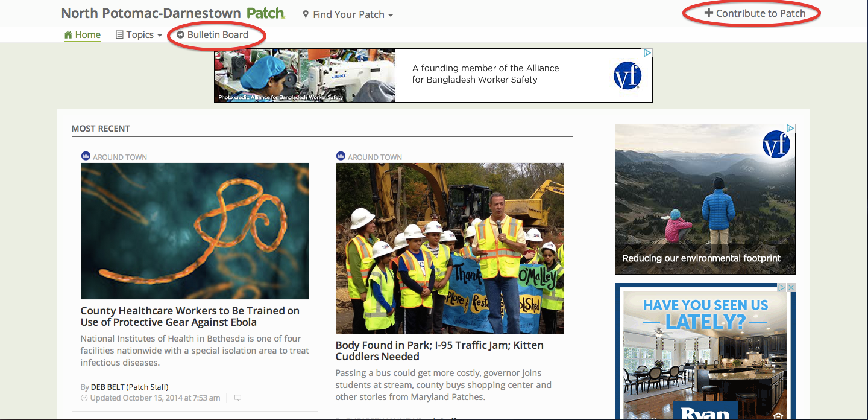868x420 pixels.
Task: Click the location pin beside Find Your Patch
Action: click(306, 14)
